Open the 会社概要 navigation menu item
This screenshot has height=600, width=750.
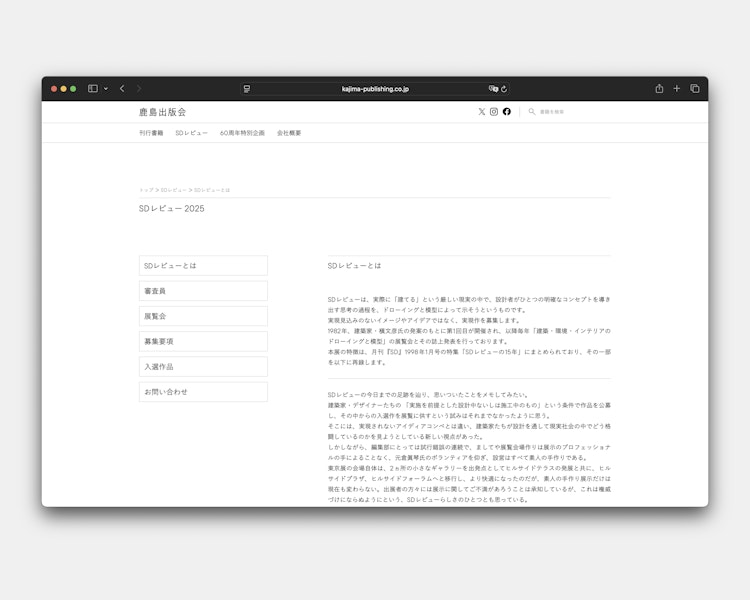coord(289,133)
